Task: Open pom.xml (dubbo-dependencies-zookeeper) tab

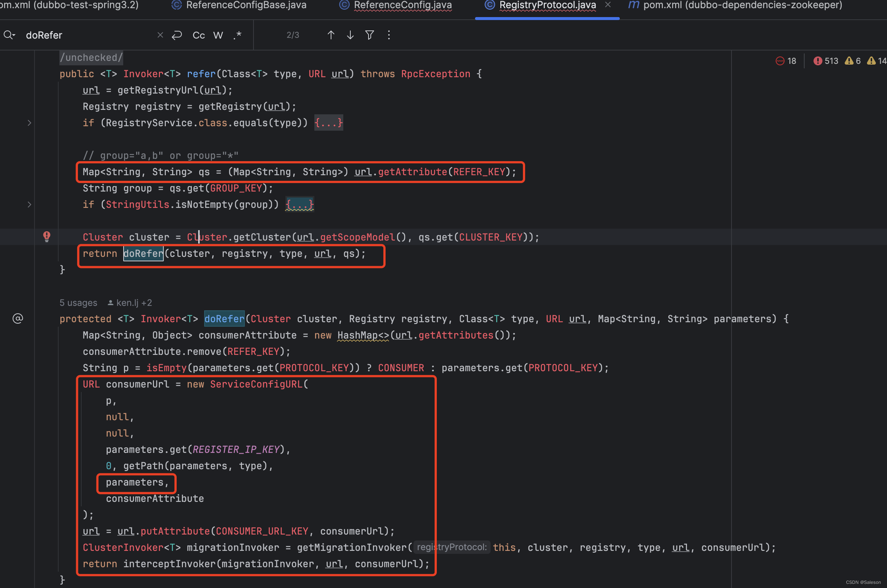Action: (x=743, y=5)
